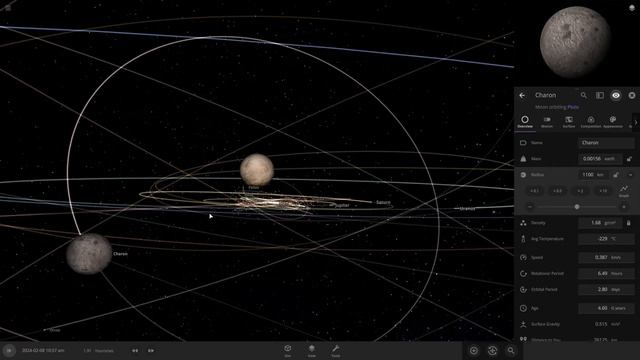Screen dimensions: 640x360
Task: Toggle the eye visibility icon for Charon
Action: [x=616, y=95]
